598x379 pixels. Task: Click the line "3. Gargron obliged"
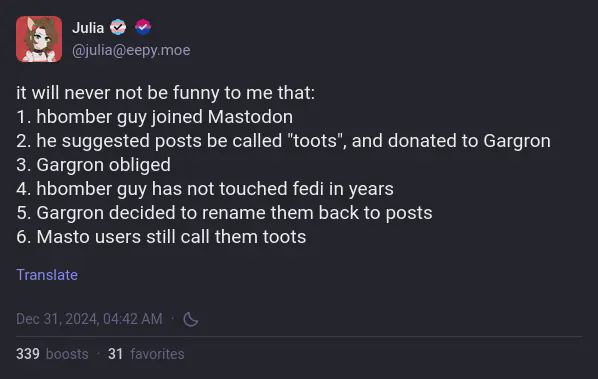(x=93, y=165)
